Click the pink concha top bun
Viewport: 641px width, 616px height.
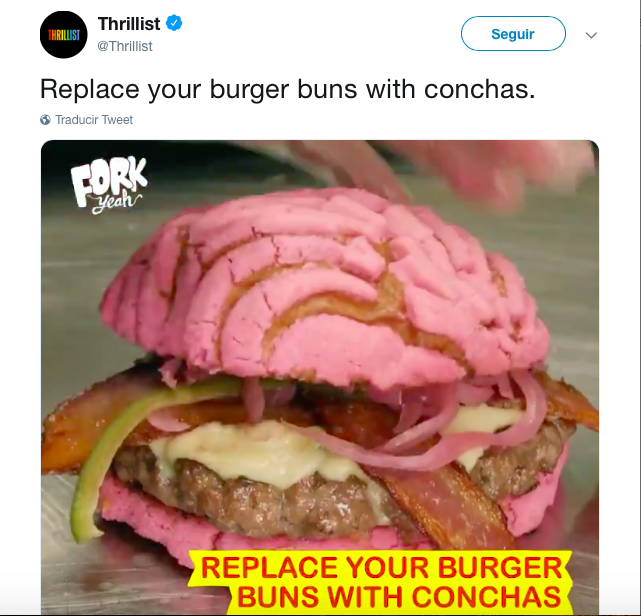tap(323, 286)
